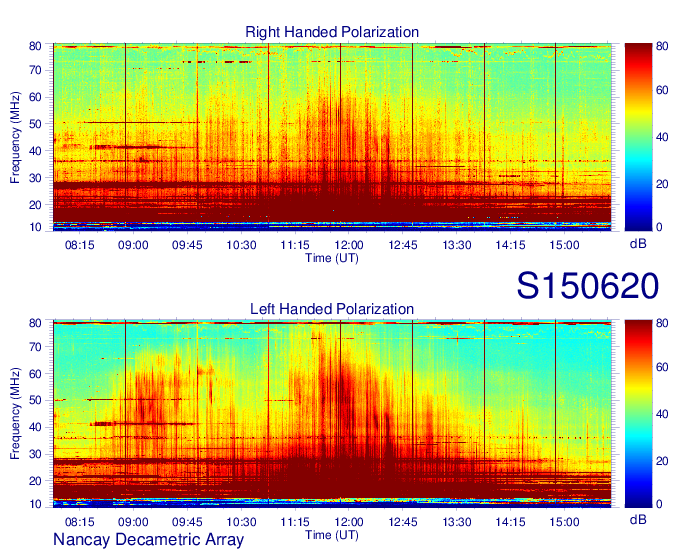This screenshot has height=552, width=680.
Task: Click the 20 dB label on the top color bar
Action: click(x=662, y=184)
